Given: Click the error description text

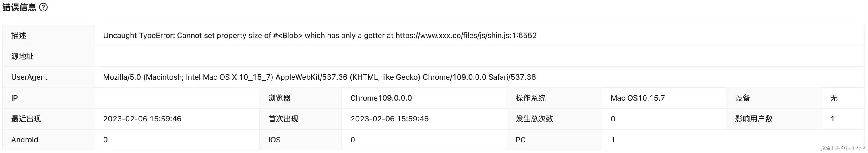Looking at the screenshot, I should coord(319,35).
